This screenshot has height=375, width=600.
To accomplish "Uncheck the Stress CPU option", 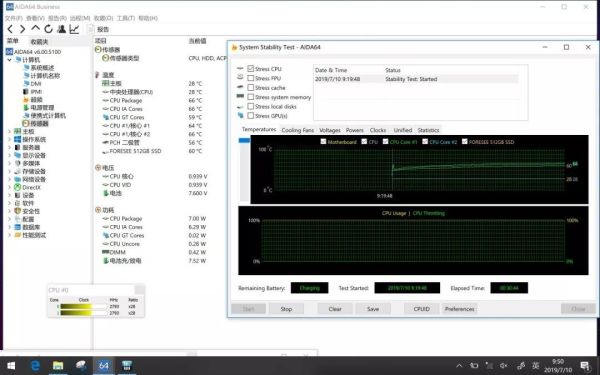I will point(251,69).
